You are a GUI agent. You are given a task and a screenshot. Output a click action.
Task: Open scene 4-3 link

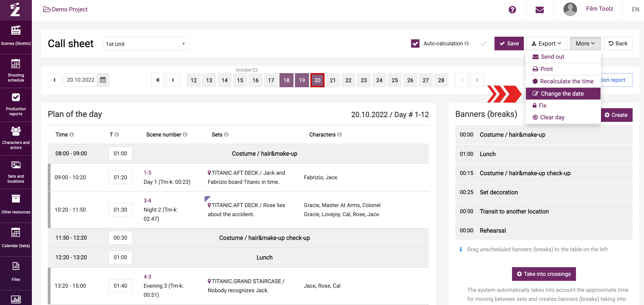click(x=147, y=277)
